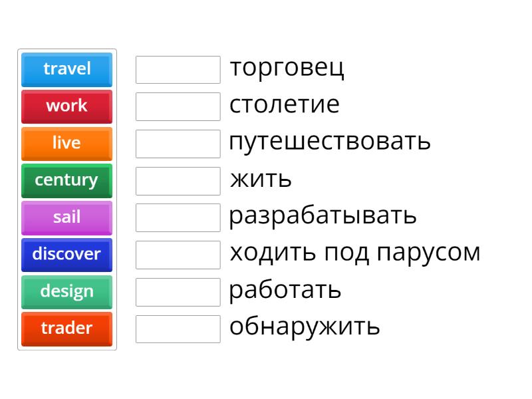Select the answer slot next to 'столетие'
The image size is (532, 399).
pyautogui.click(x=178, y=106)
